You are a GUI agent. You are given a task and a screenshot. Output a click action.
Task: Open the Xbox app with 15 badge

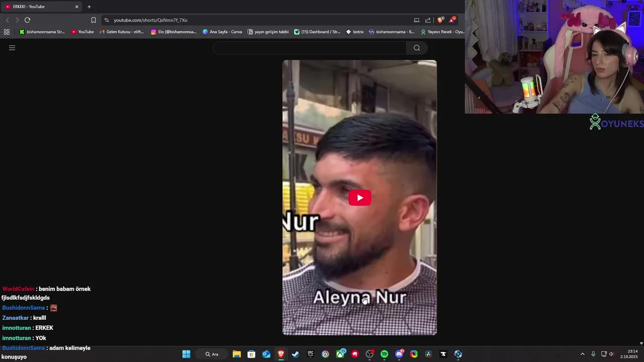pyautogui.click(x=341, y=354)
